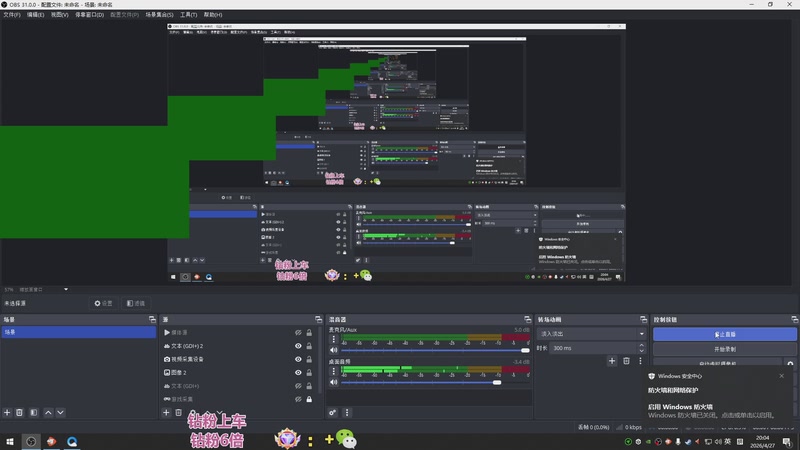The height and width of the screenshot is (450, 800).
Task: Click the clock in the taskbar
Action: [762, 441]
